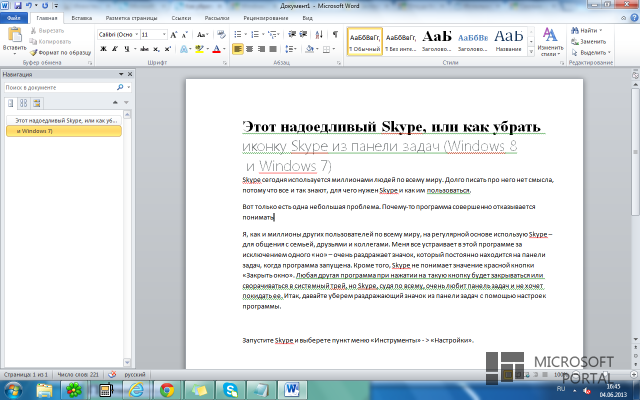Switch to the Вид tab
Screen dimensions: 640x400
click(x=307, y=18)
